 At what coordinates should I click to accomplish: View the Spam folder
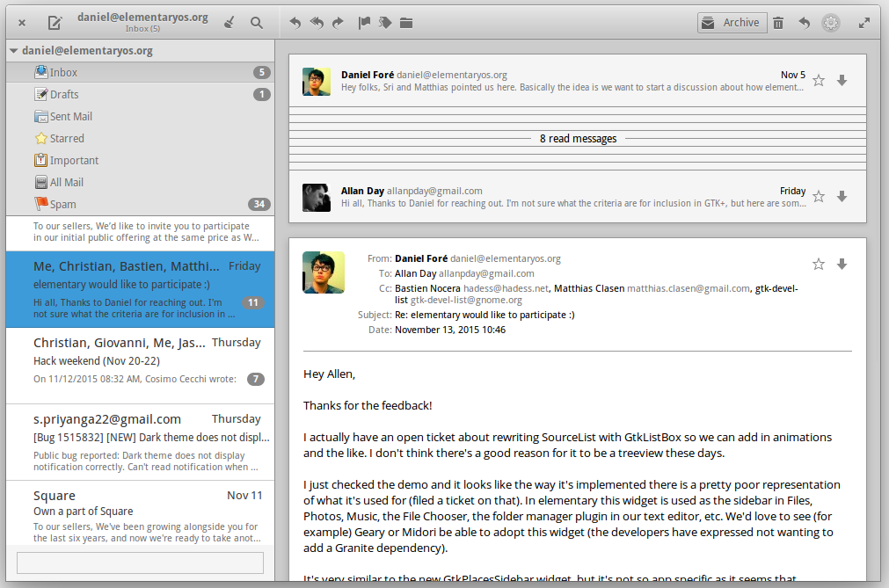pos(140,205)
